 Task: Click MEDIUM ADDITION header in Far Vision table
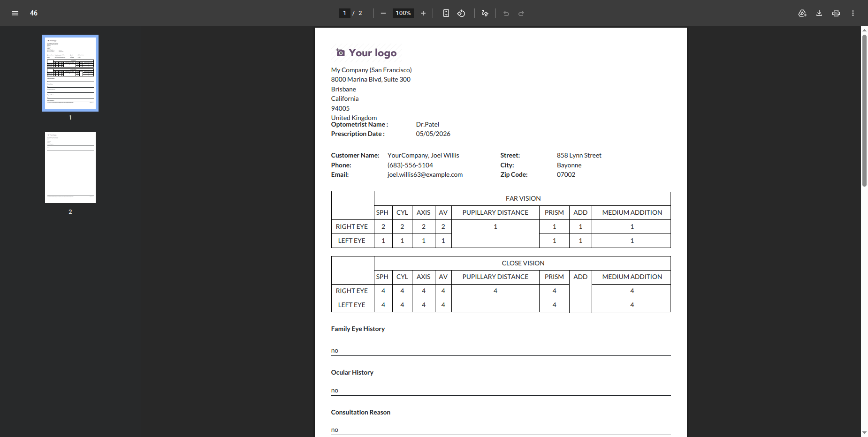(632, 212)
